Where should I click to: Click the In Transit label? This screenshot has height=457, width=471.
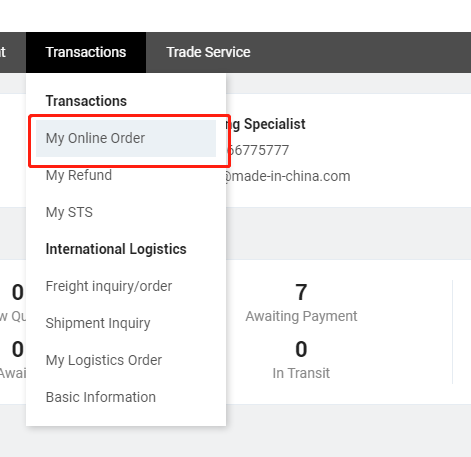click(x=301, y=373)
